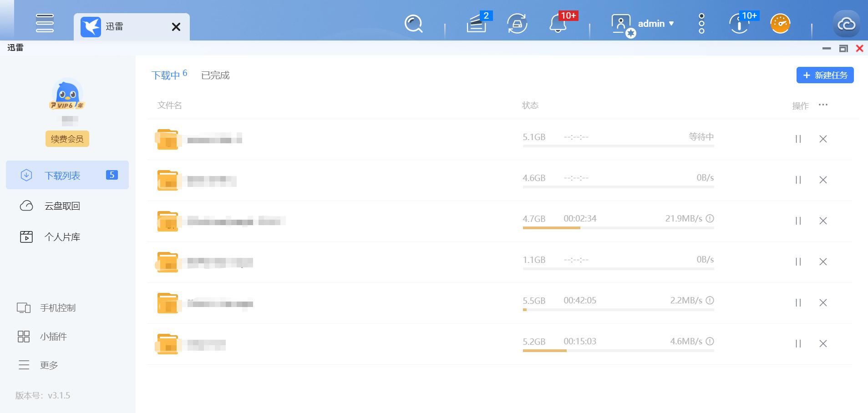Open 小插件 in the sidebar
The width and height of the screenshot is (868, 413).
pos(42,337)
